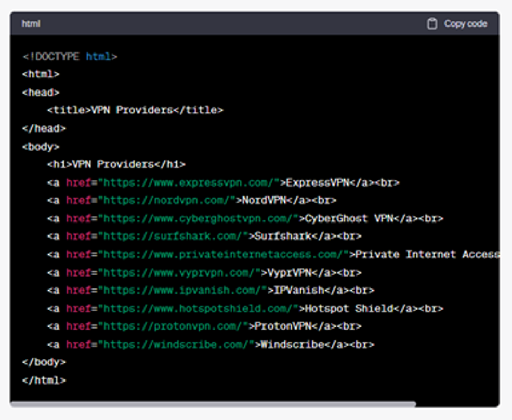Click the VPN Providers title element text
The image size is (512, 420).
tap(135, 110)
